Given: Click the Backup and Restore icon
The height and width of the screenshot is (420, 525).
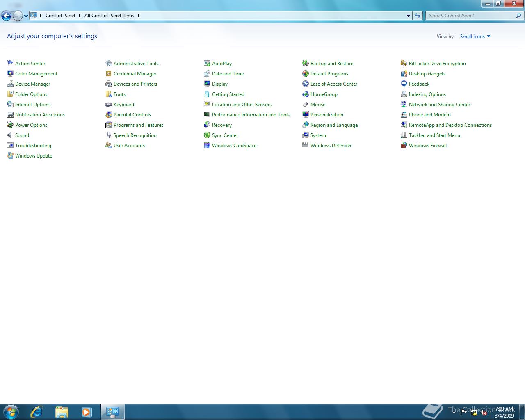Looking at the screenshot, I should [x=306, y=63].
